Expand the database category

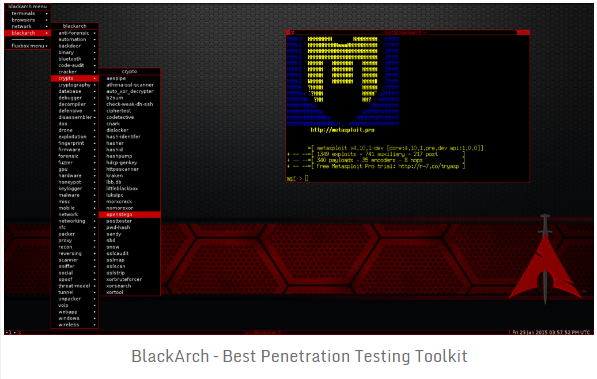pyautogui.click(x=75, y=91)
